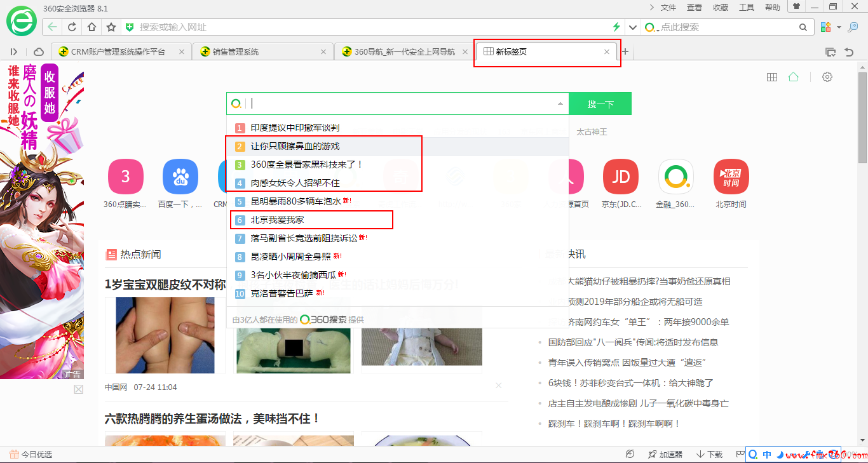Select suggestion 昆明暴雨80多辆车泡水
Viewport: 868px width, 463px height.
pos(397,201)
